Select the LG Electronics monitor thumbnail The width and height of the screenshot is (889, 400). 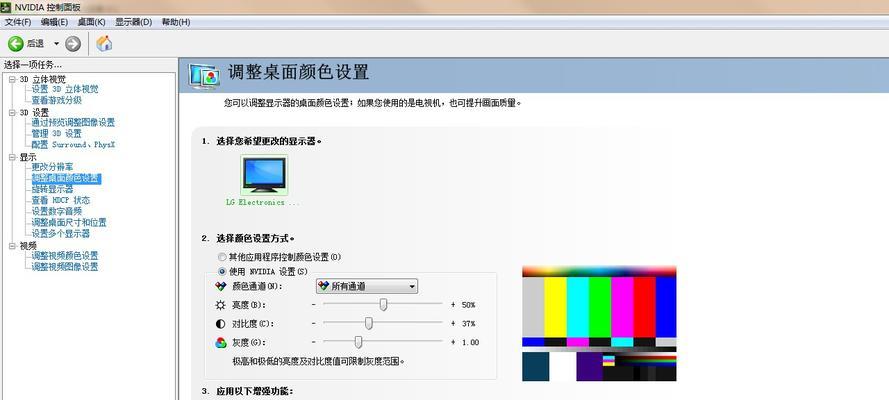click(264, 175)
